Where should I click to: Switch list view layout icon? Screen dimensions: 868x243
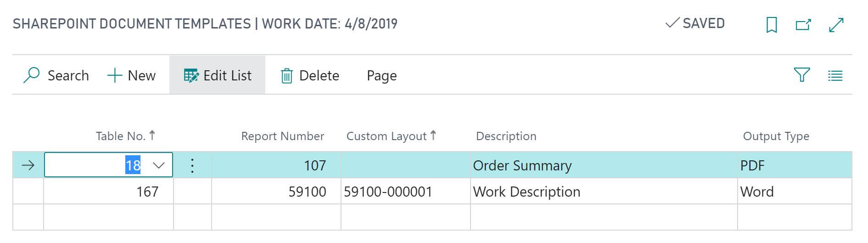(x=835, y=75)
